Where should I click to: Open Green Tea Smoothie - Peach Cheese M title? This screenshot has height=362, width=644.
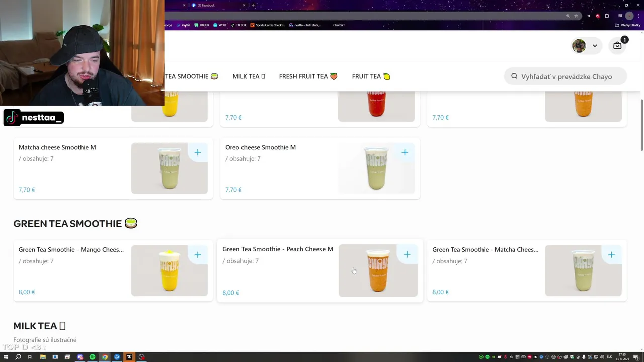[x=278, y=249]
